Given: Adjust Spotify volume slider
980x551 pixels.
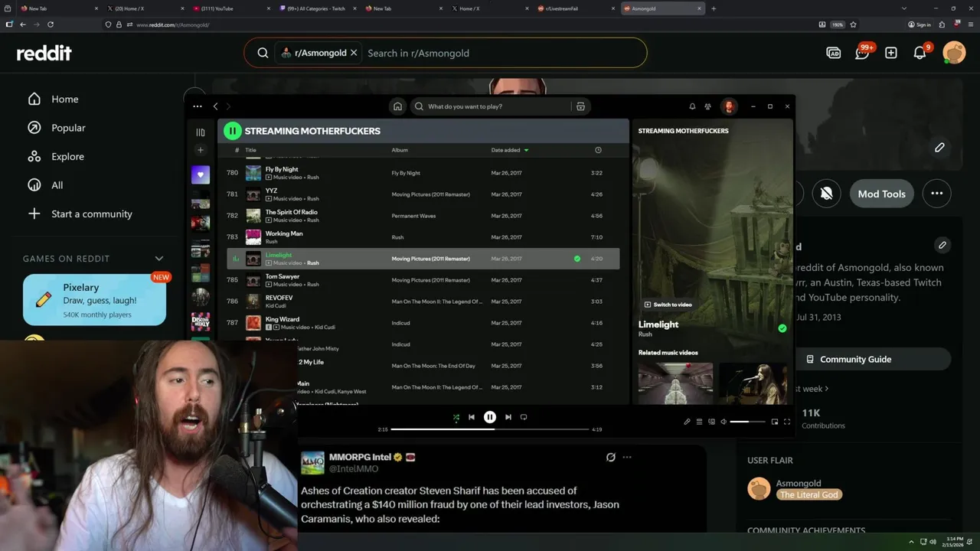Looking at the screenshot, I should tap(747, 422).
